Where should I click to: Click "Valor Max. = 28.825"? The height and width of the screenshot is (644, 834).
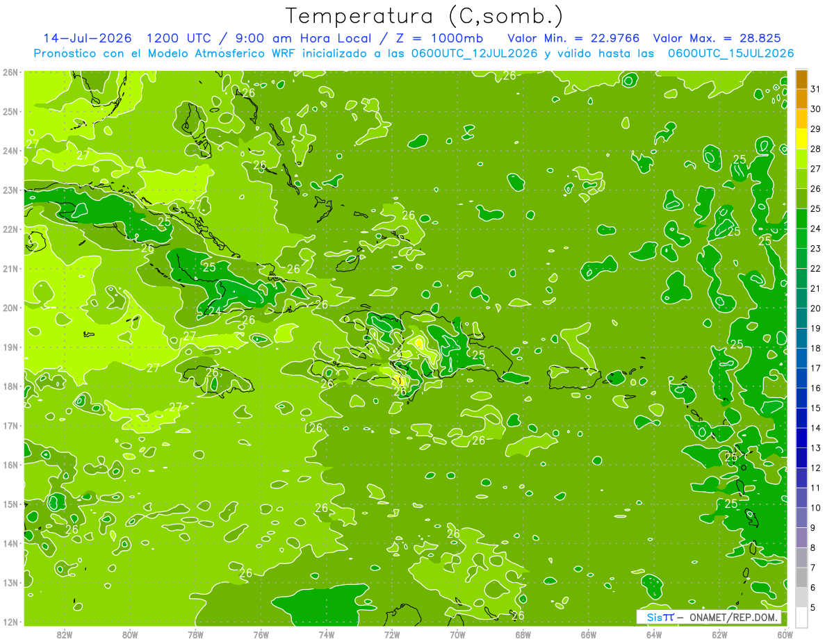pyautogui.click(x=717, y=38)
